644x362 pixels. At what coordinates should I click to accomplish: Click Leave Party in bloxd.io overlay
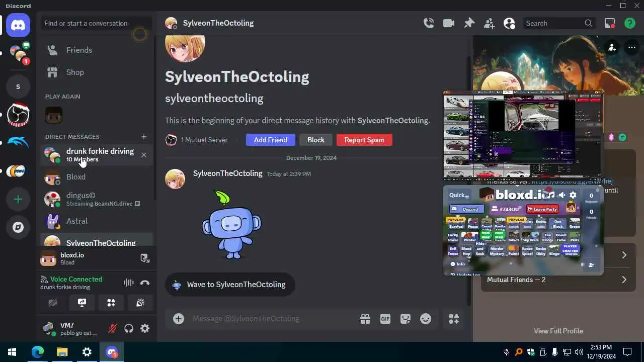coord(542,209)
